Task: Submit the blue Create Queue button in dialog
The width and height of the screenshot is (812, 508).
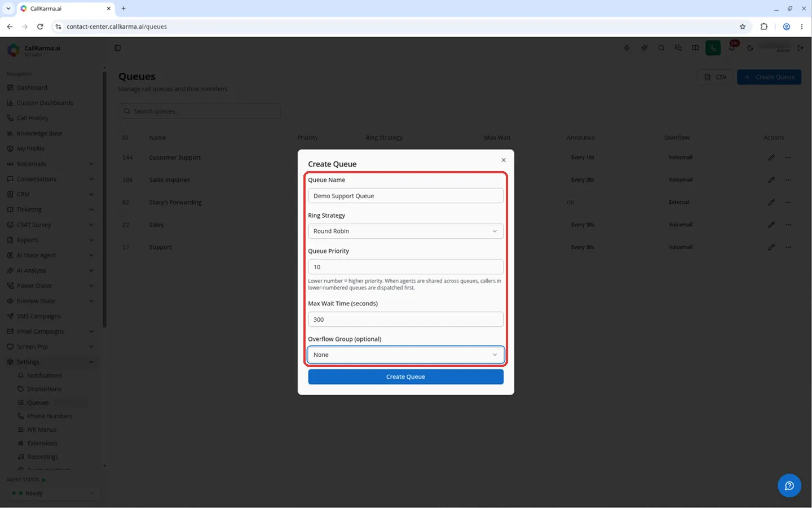Action: 405,376
